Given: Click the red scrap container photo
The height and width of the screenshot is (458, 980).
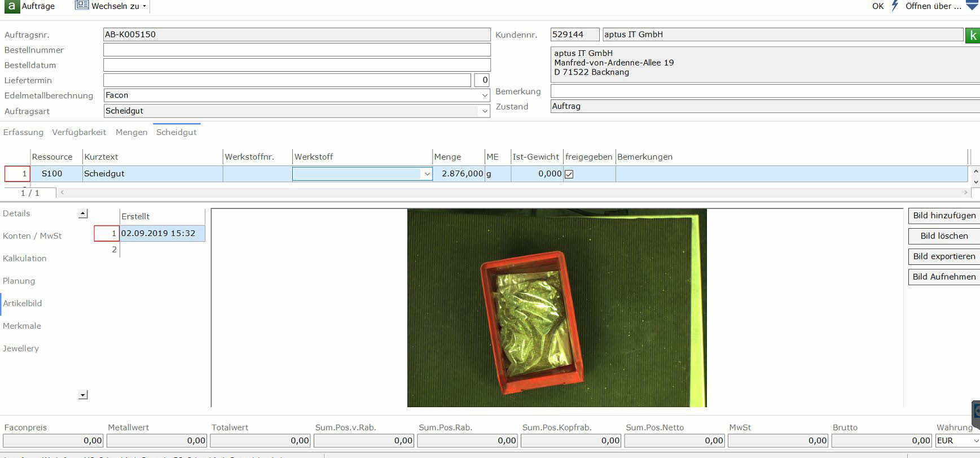Looking at the screenshot, I should point(557,308).
